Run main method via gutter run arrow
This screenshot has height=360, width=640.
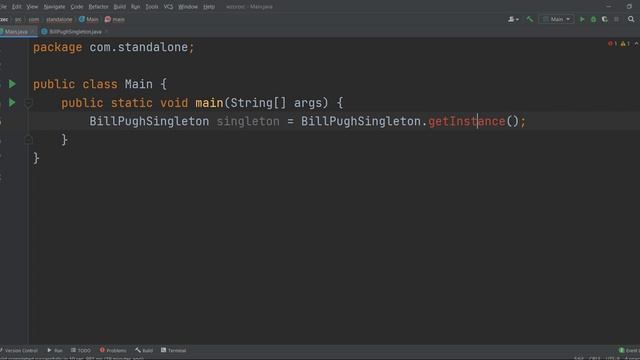point(12,102)
